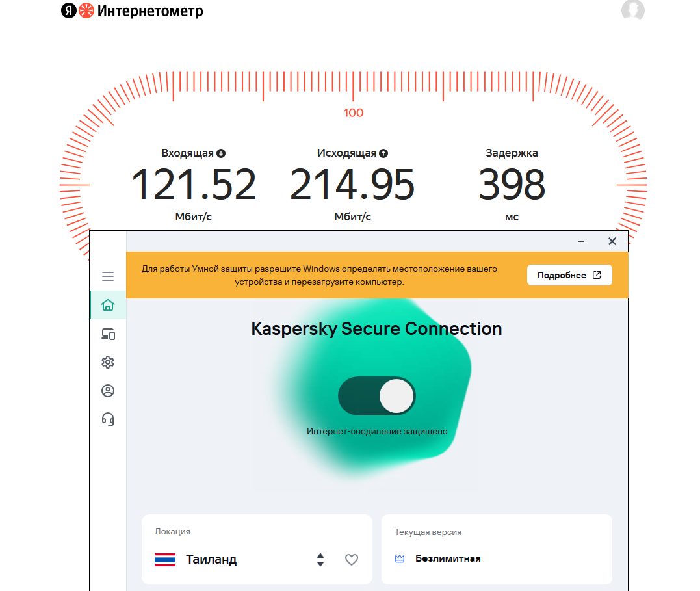Close the Kaspersky Secure Connection window
700x591 pixels.
(612, 241)
